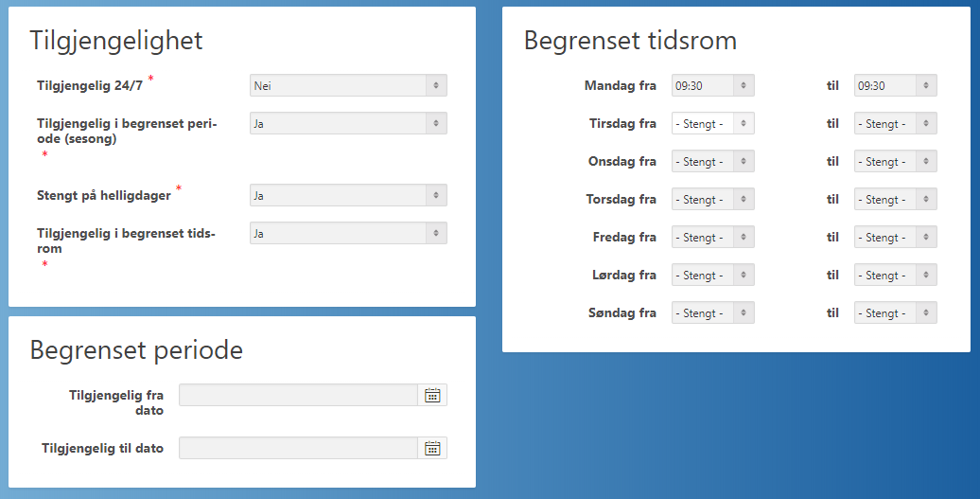
Task: Select Mandag til time dropdown
Action: pos(896,85)
